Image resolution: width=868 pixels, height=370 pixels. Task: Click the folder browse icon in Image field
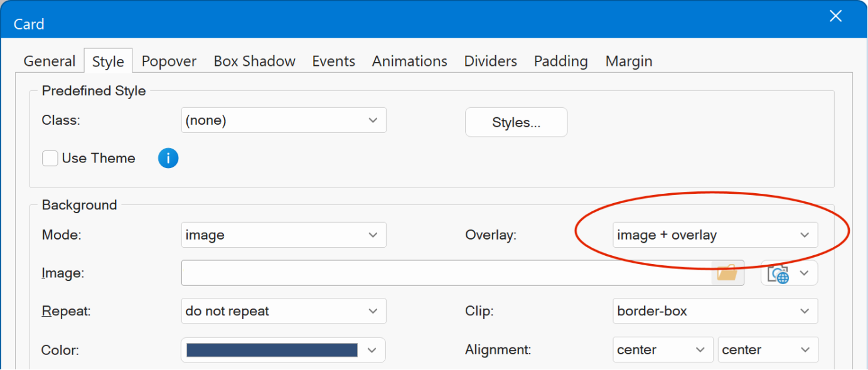click(x=727, y=273)
